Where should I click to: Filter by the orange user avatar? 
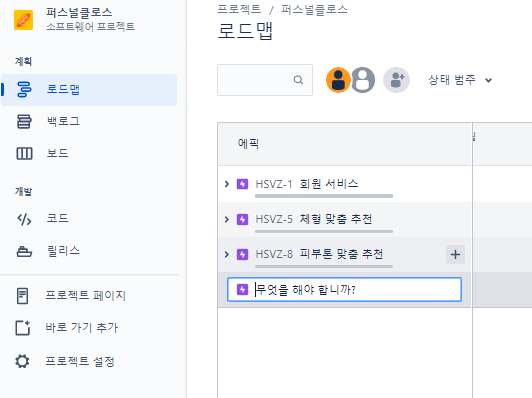[338, 80]
